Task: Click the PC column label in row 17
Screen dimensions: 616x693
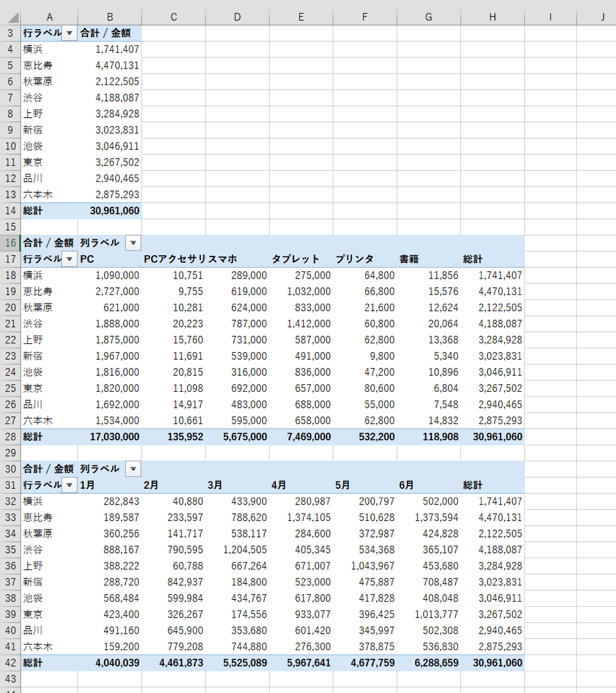Action: [x=87, y=259]
